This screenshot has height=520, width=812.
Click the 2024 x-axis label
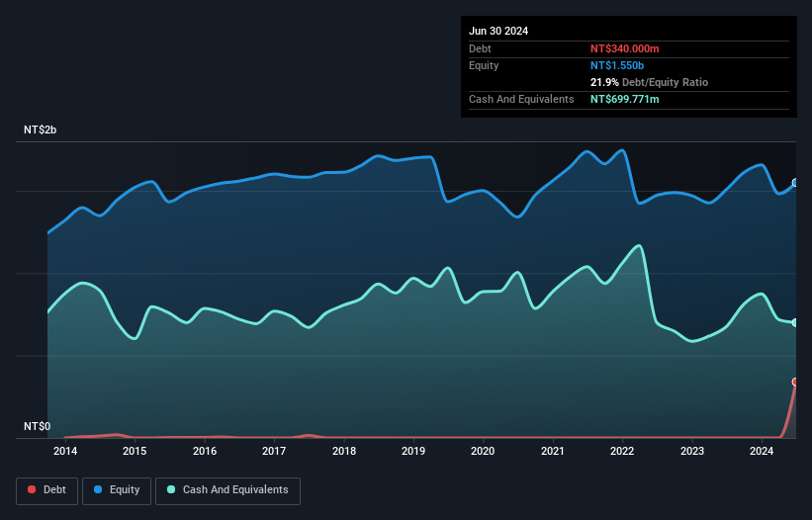[x=762, y=451]
